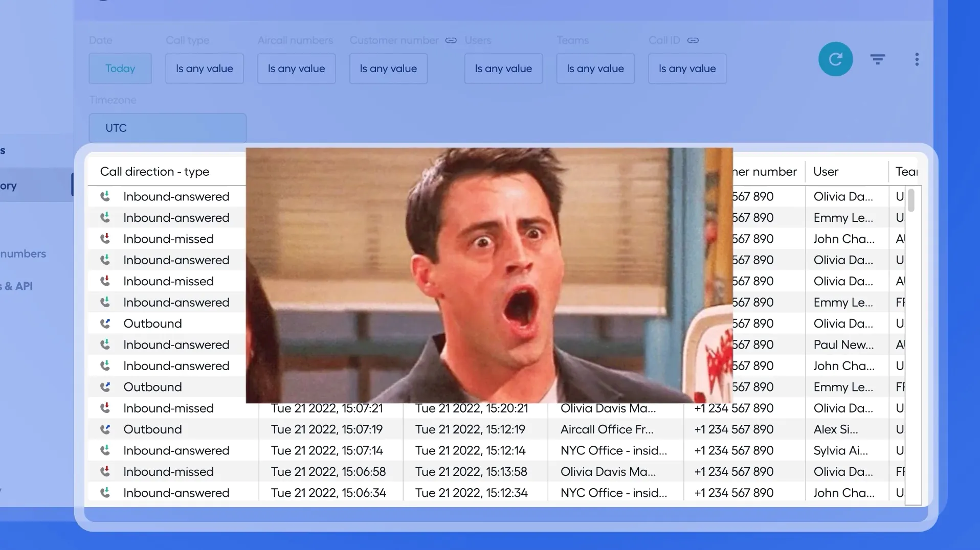Click answered-call icon in the 15:06:34 row

coord(105,493)
